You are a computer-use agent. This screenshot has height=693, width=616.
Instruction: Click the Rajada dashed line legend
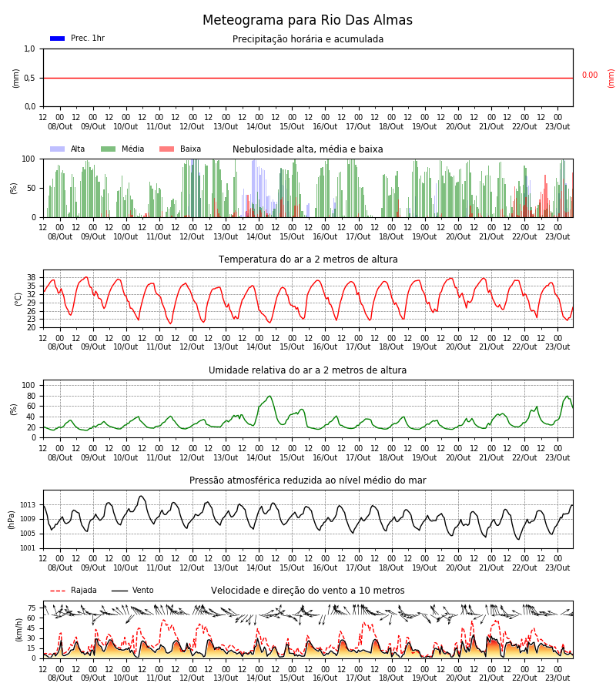[58, 591]
